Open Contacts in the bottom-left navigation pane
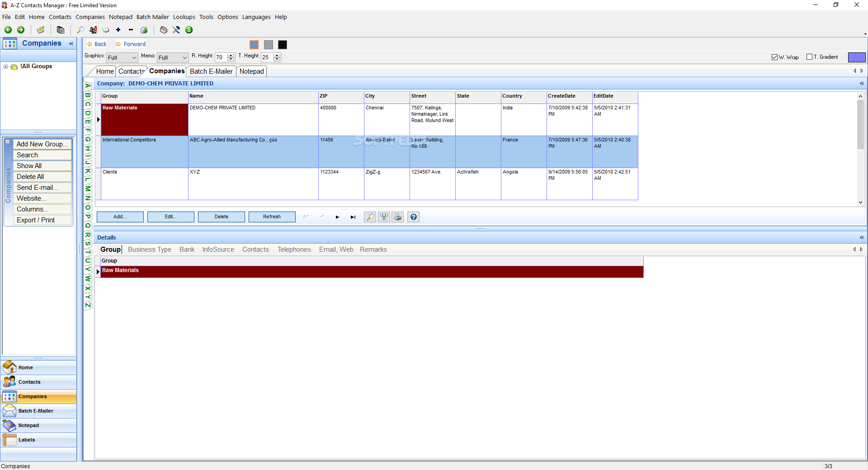 click(38, 382)
